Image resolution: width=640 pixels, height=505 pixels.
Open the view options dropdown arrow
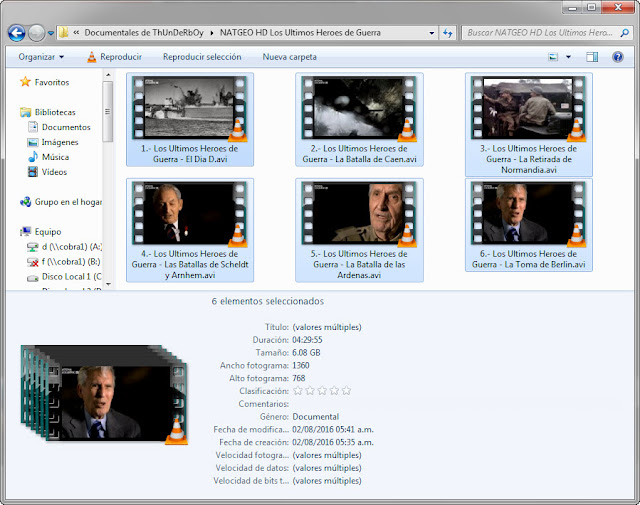pos(568,57)
